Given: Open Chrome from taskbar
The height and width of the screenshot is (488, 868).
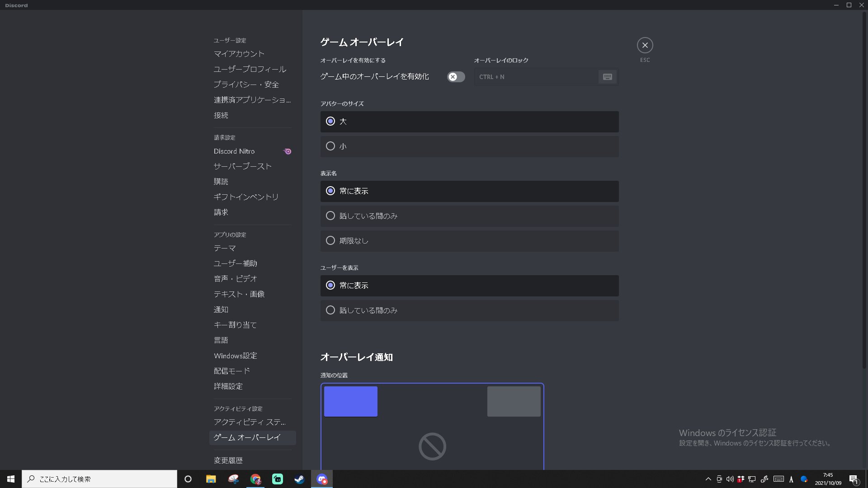Looking at the screenshot, I should (255, 479).
